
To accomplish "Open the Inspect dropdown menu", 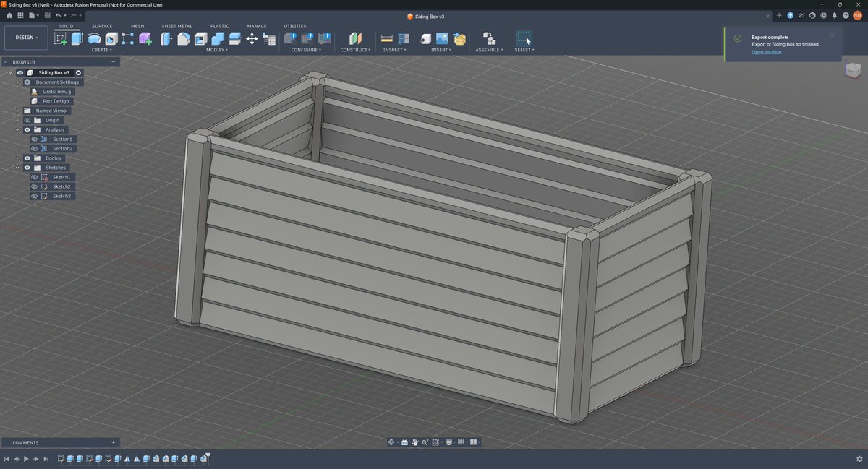I will tap(395, 50).
